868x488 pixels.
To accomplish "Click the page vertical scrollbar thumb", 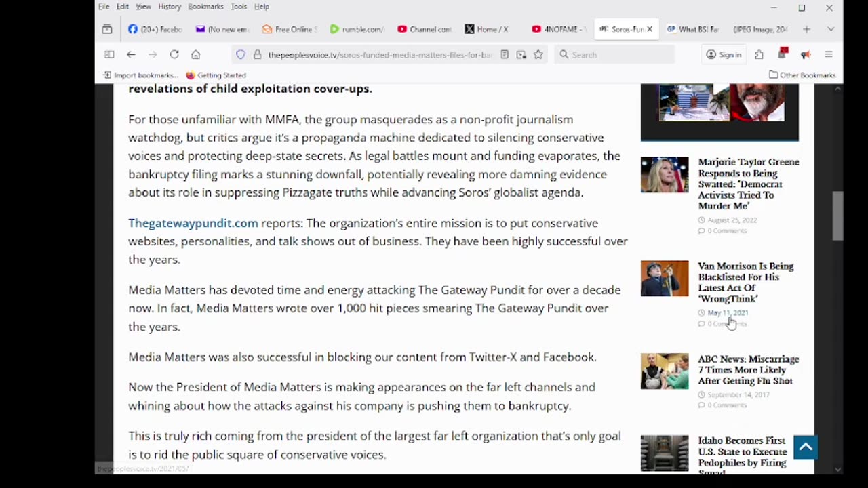I will pos(838,216).
